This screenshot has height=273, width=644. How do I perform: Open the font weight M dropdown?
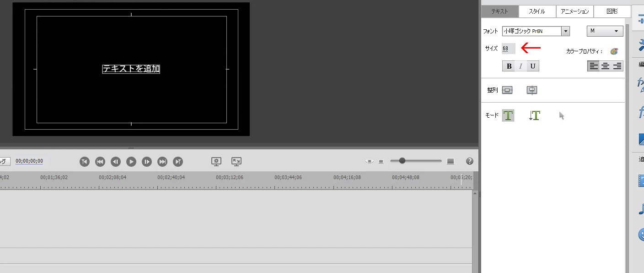pos(605,31)
